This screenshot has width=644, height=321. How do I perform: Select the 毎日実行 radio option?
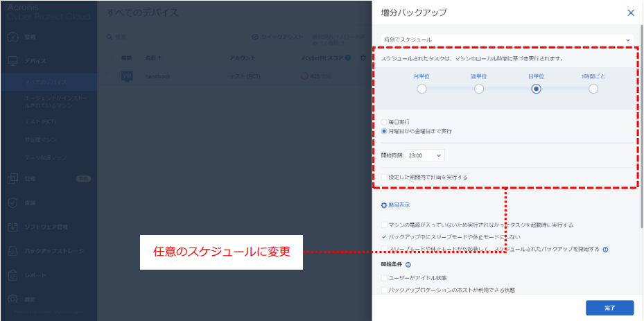tap(385, 122)
